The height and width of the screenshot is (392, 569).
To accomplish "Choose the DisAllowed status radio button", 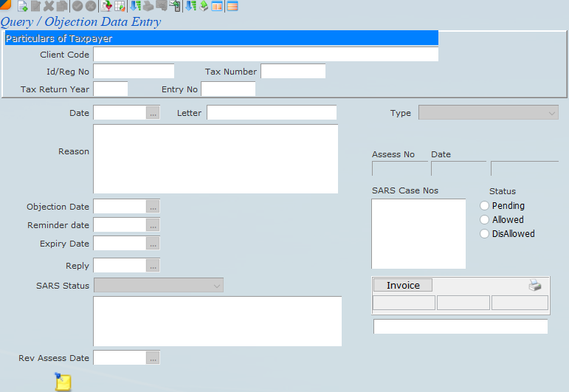I will 485,234.
